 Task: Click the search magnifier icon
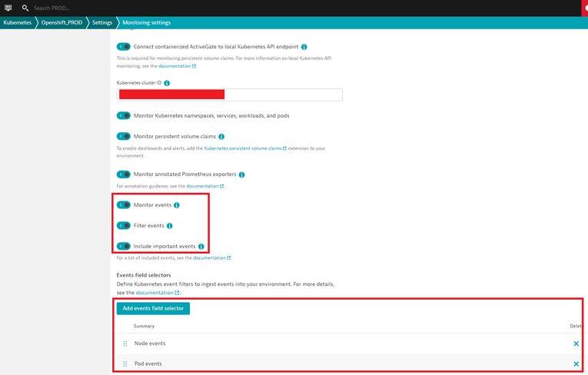pyautogui.click(x=25, y=8)
